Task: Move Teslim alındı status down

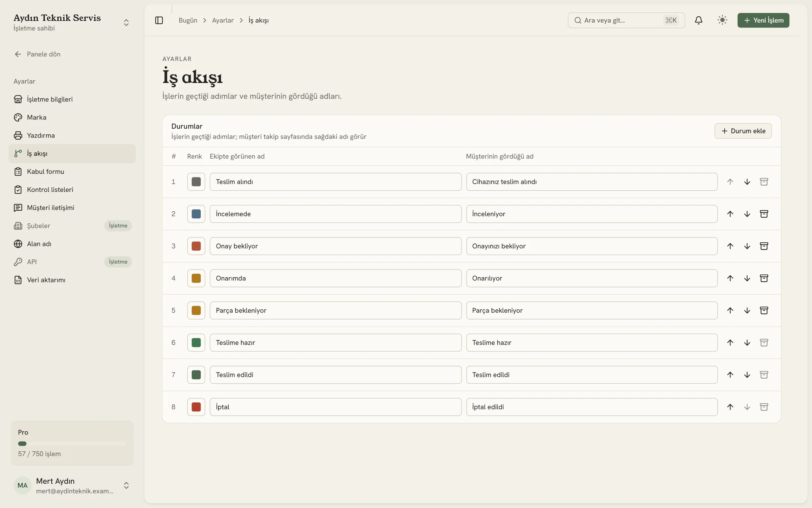Action: 747,182
